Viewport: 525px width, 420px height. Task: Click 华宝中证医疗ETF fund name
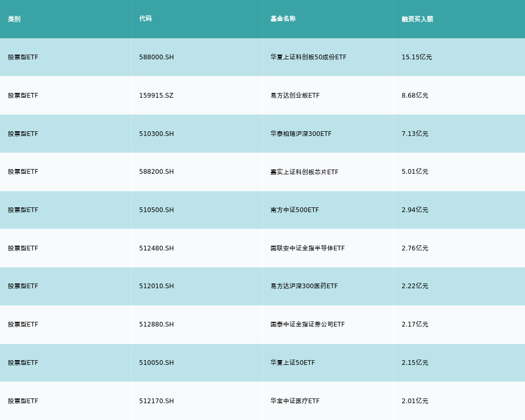pos(295,401)
